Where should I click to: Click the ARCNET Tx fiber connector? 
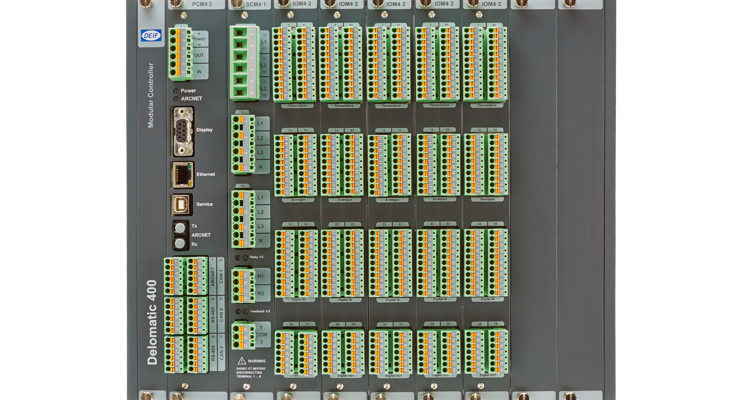click(x=179, y=228)
